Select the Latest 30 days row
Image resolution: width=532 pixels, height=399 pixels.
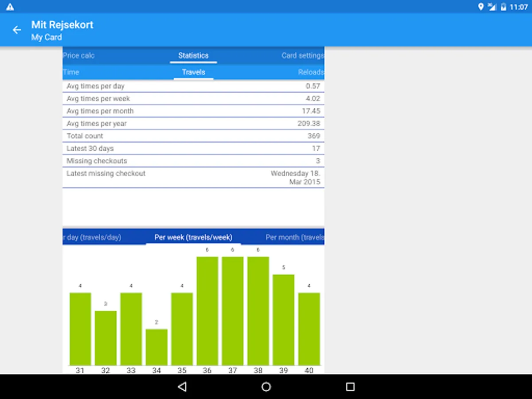point(193,149)
